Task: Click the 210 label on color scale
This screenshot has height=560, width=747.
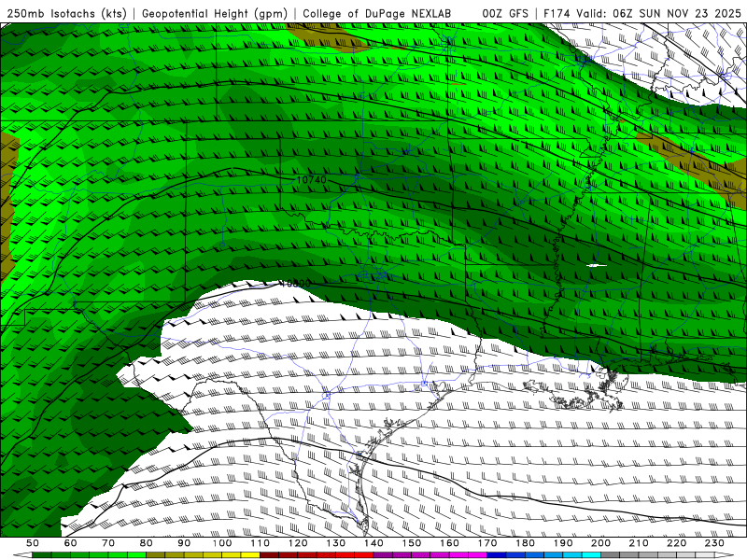Action: click(639, 543)
